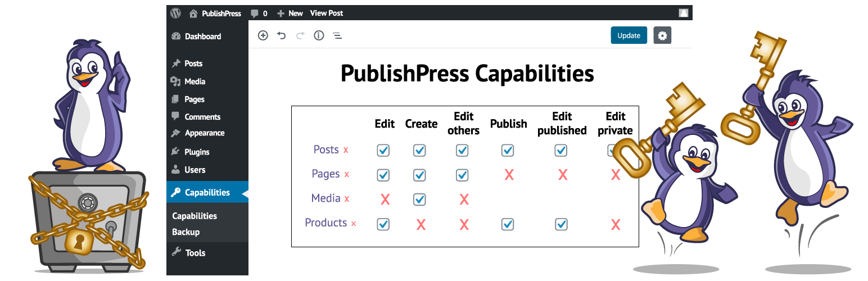Click the Edit published column header
Screen dimensions: 868x281
coord(562,123)
